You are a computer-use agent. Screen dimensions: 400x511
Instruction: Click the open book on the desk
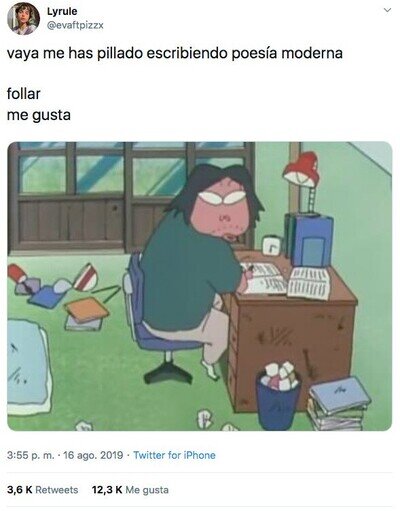(286, 280)
